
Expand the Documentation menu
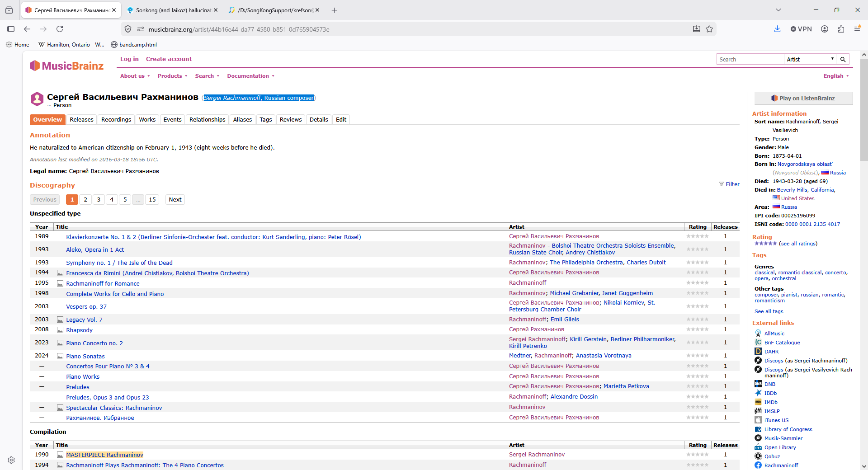pos(250,76)
